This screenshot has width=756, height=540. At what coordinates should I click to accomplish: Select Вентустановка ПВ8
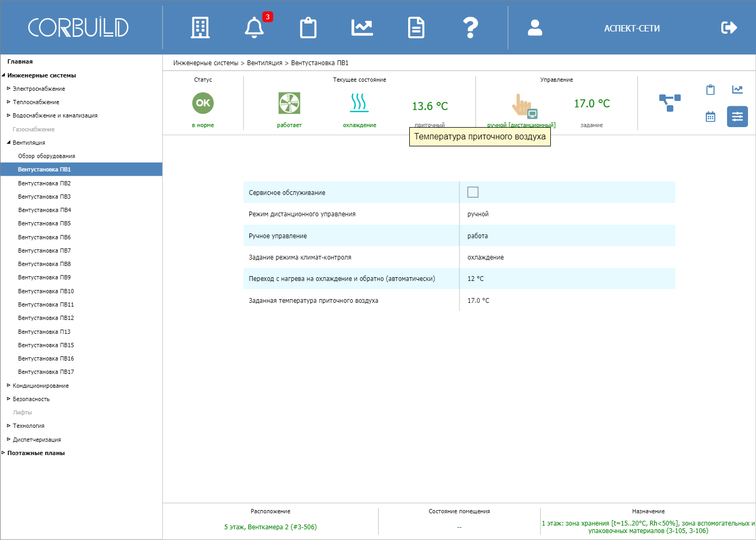click(x=44, y=264)
